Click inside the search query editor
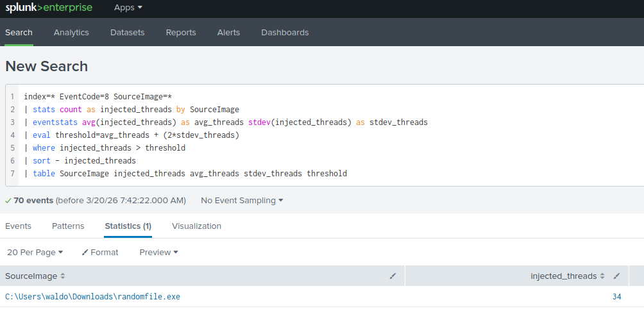 pyautogui.click(x=321, y=135)
